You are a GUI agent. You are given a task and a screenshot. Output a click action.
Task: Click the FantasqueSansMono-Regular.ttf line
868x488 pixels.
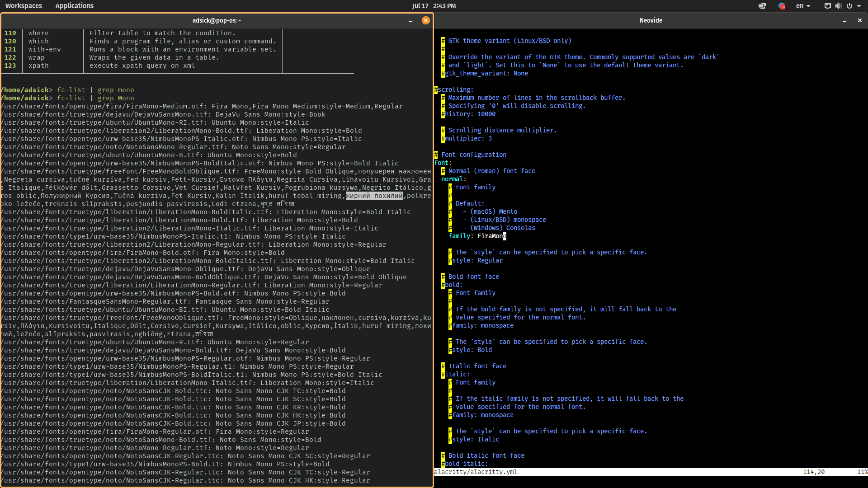[x=165, y=301]
